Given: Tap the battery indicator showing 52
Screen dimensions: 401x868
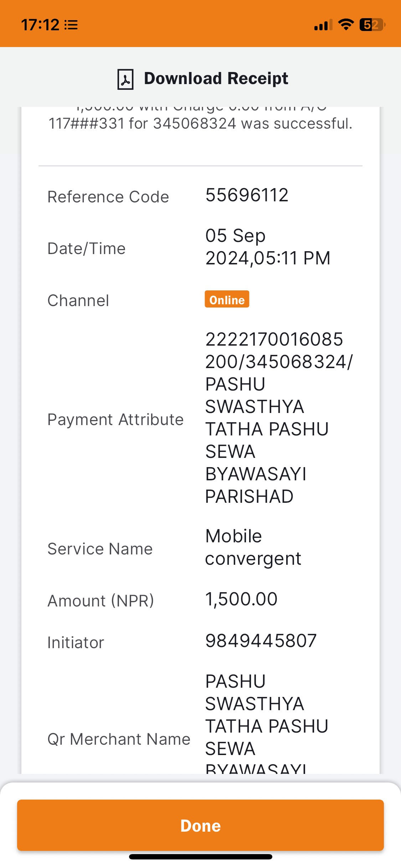Looking at the screenshot, I should point(372,25).
